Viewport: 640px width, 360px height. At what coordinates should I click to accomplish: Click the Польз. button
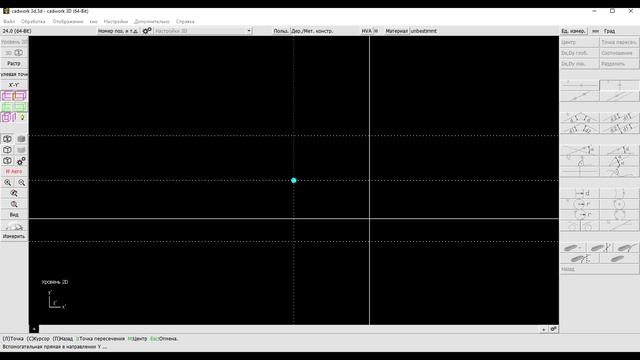pos(281,31)
